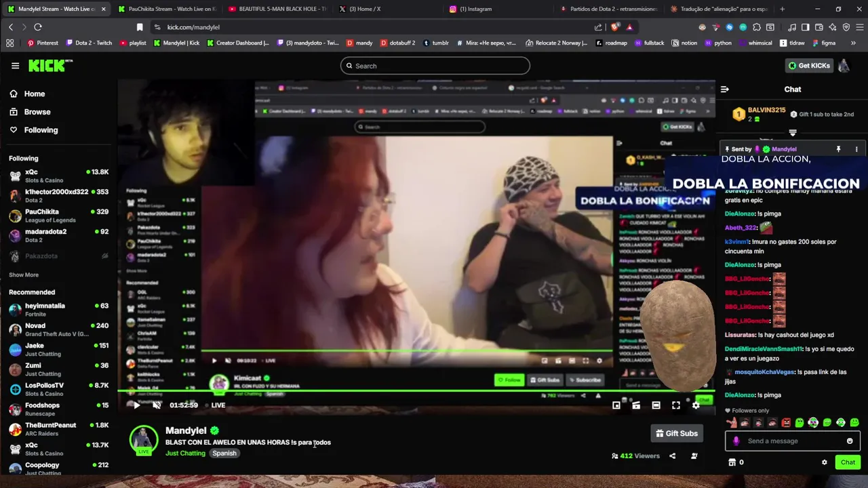The width and height of the screenshot is (868, 488).
Task: Enable picture-in-picture mini player
Action: (616, 405)
